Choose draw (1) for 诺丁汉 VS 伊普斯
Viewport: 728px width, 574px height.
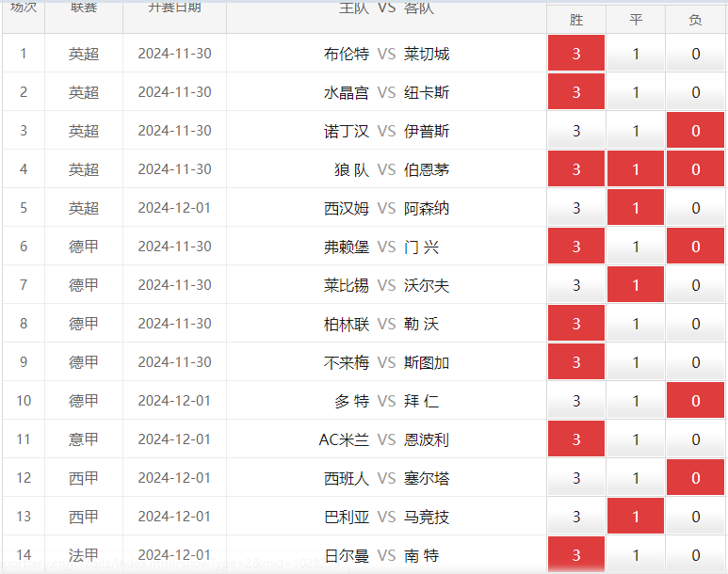(636, 130)
